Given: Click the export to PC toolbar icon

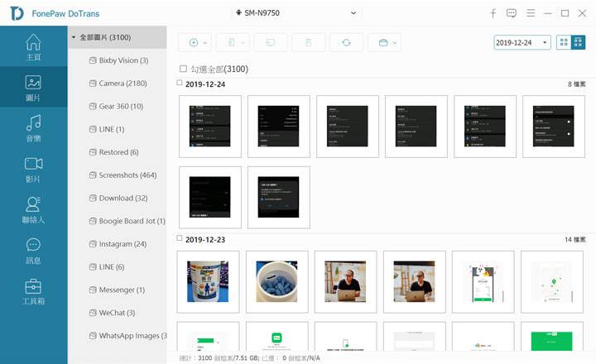Looking at the screenshot, I should click(270, 42).
